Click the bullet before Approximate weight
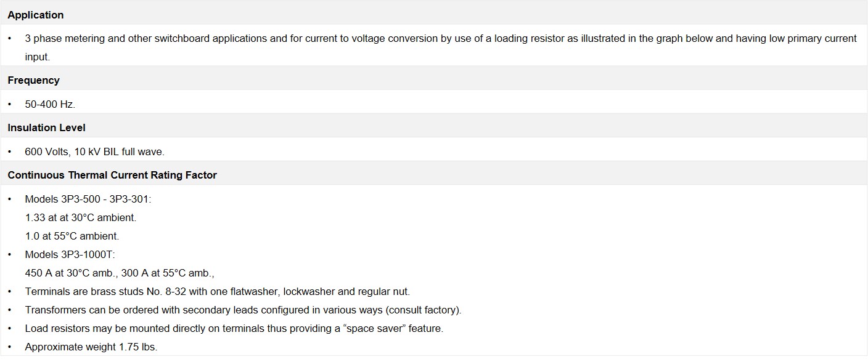 click(x=10, y=347)
